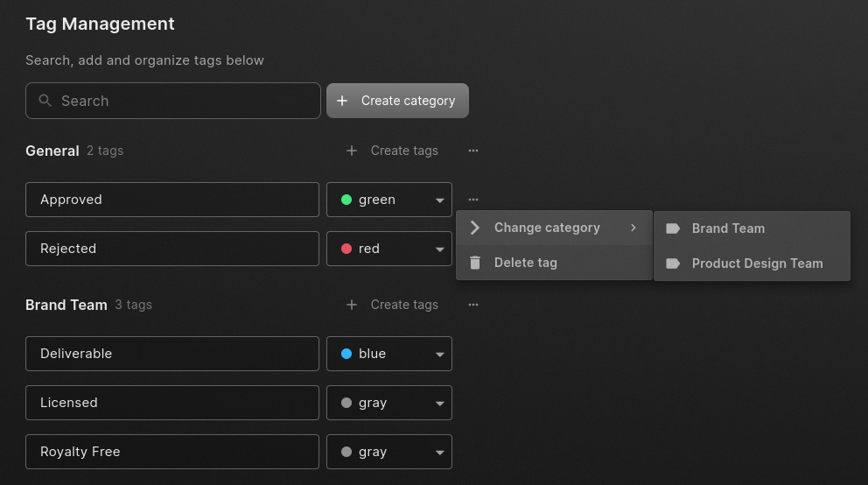Click chevron icon left of Change category

[x=474, y=228]
